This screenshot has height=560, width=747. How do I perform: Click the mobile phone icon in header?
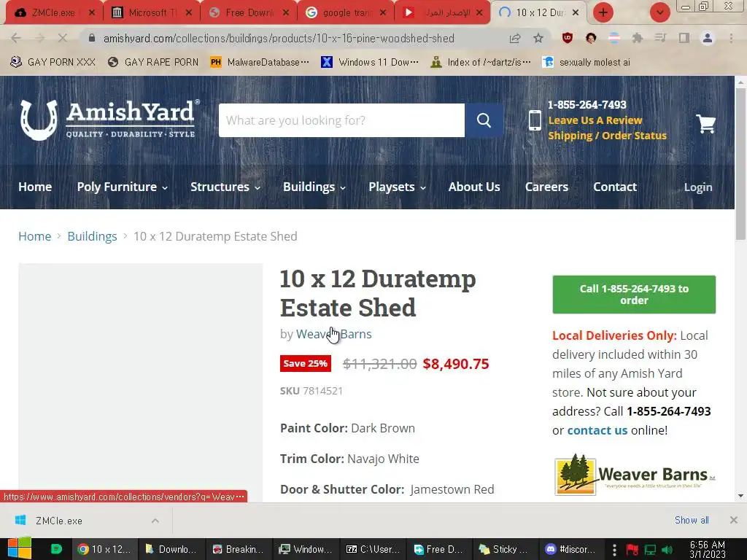pyautogui.click(x=535, y=120)
